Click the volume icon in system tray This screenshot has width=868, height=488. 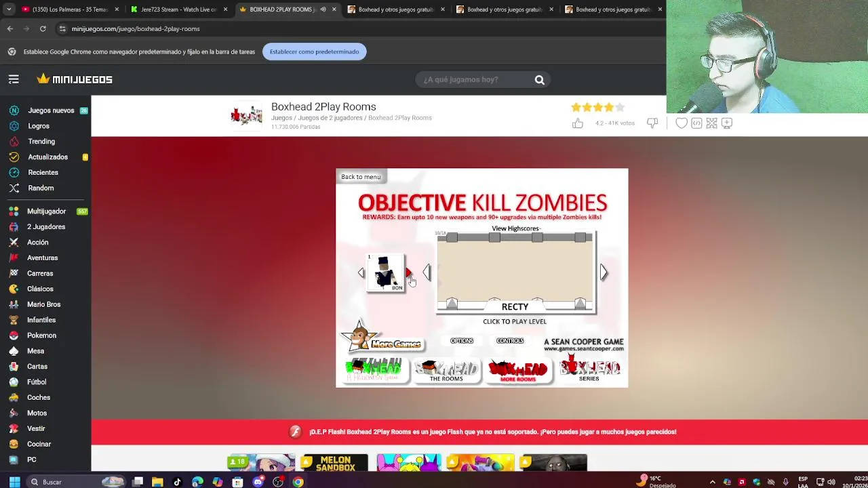831,482
